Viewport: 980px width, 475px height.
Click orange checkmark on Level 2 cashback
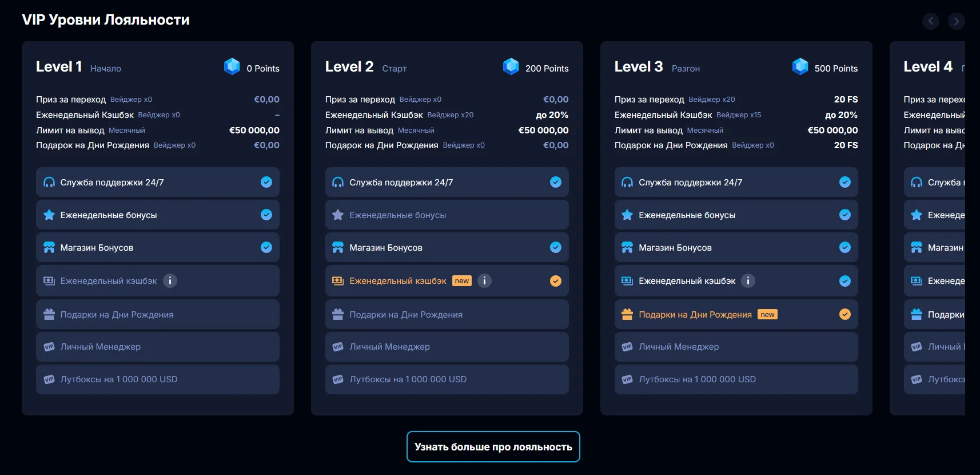[x=556, y=281]
